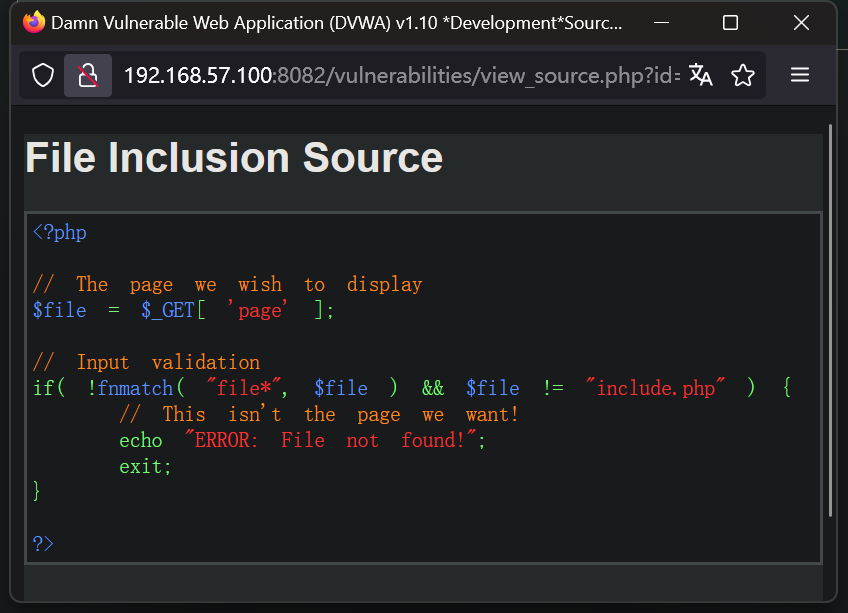Click the echo keyword
This screenshot has width=848, height=613.
tap(141, 440)
